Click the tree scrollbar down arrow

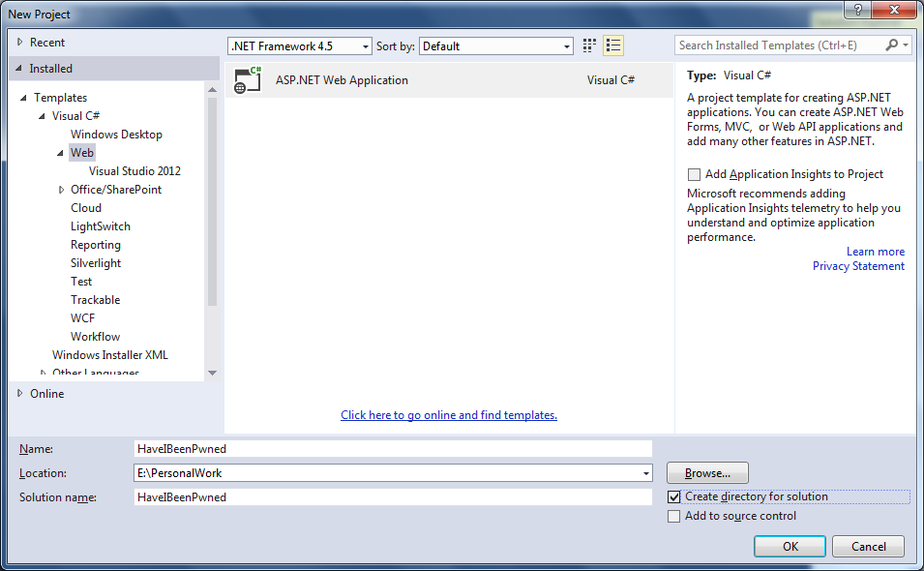click(212, 373)
